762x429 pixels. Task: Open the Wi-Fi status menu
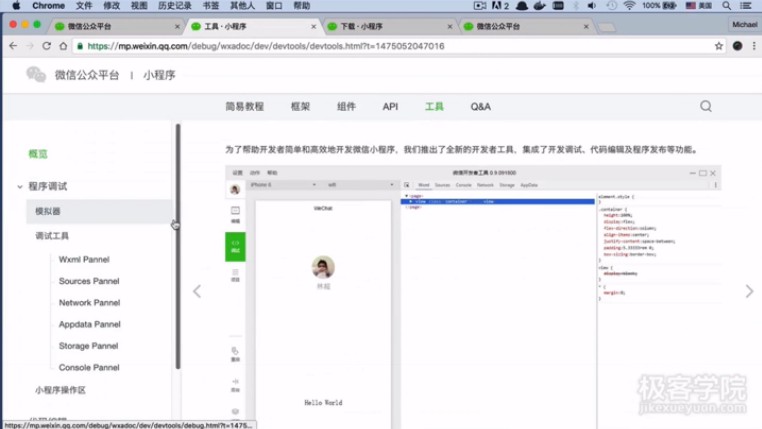tap(629, 6)
